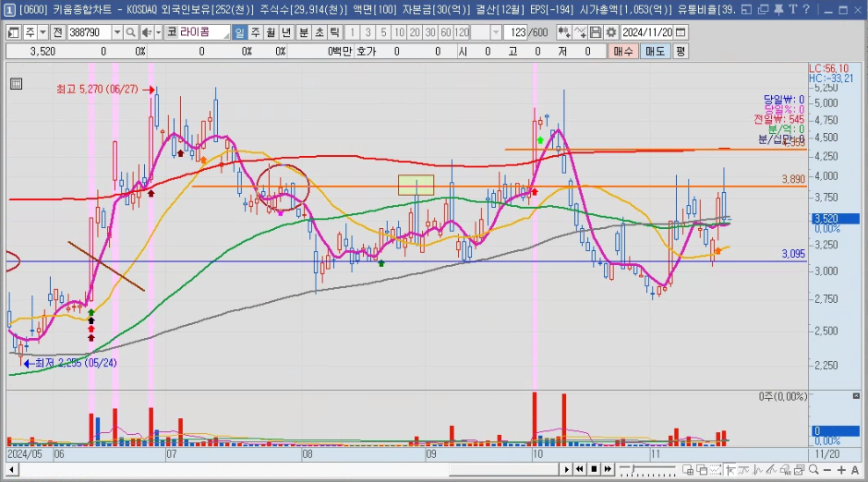
Task: Open help question mark icon
Action: coord(806,9)
